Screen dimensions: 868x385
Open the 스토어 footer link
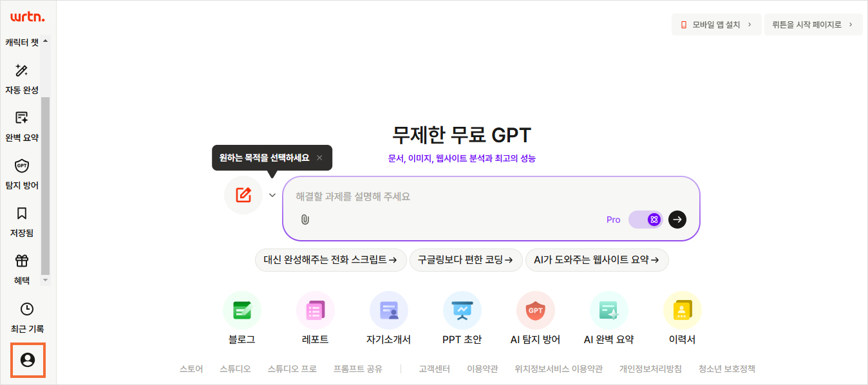click(191, 369)
